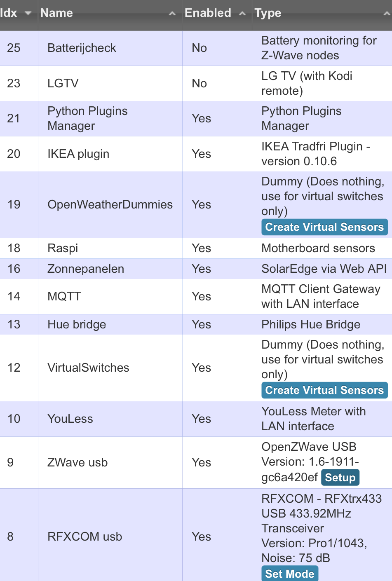The image size is (392, 581).
Task: Click Create Virtual Sensors for VirtualSwitches
Action: [324, 390]
